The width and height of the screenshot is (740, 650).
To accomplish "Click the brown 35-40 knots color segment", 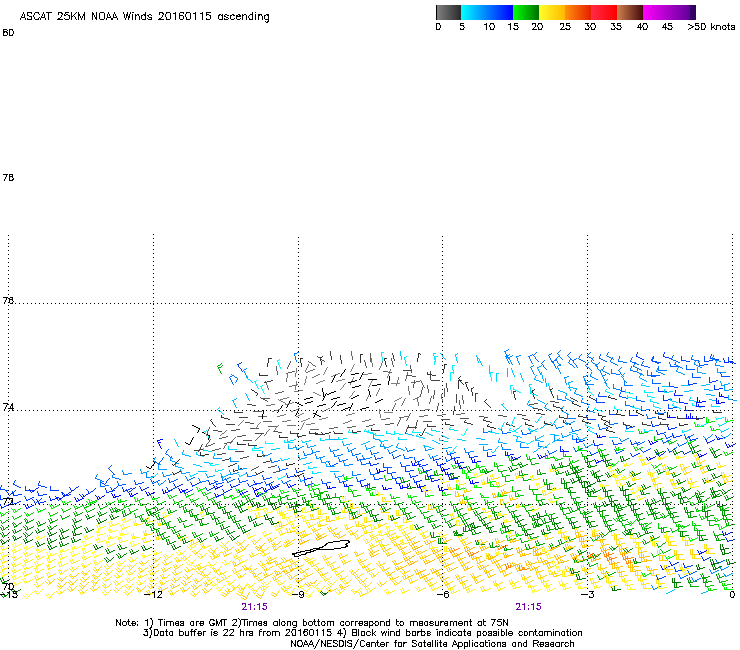I will pyautogui.click(x=630, y=12).
